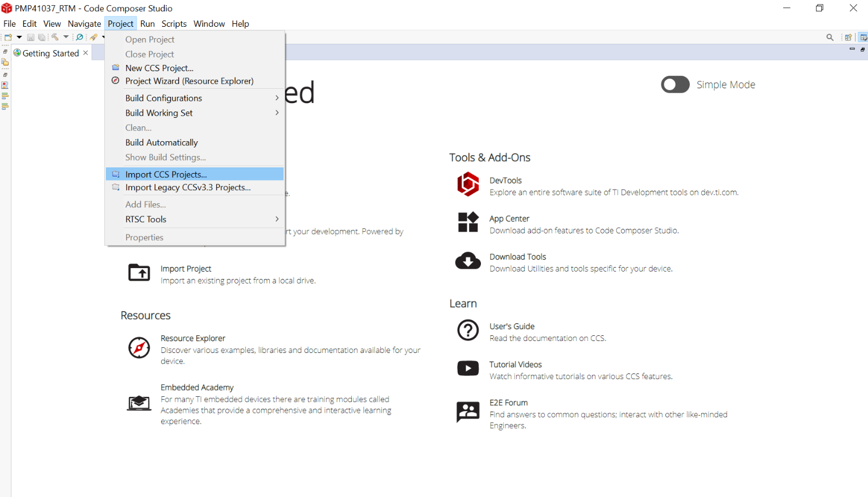
Task: Click Open Project menu entry
Action: click(195, 39)
